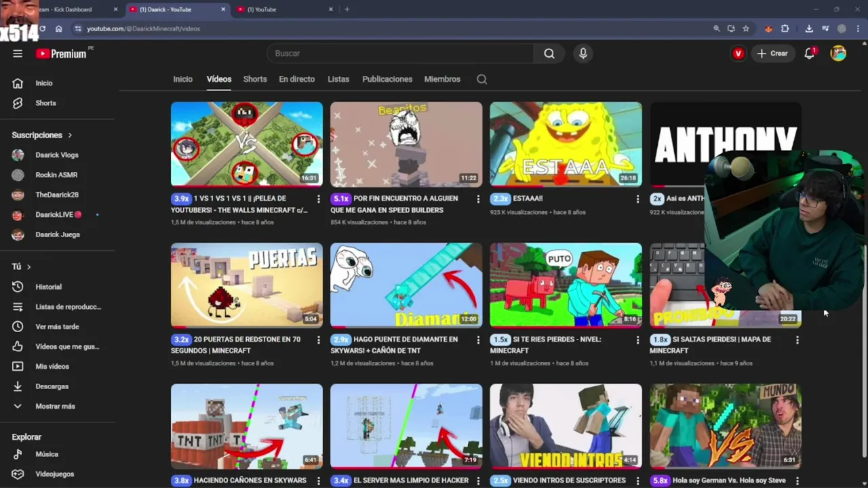
Task: Click EL SERVER MAS LIMPIO DE HACKER title
Action: click(x=411, y=481)
